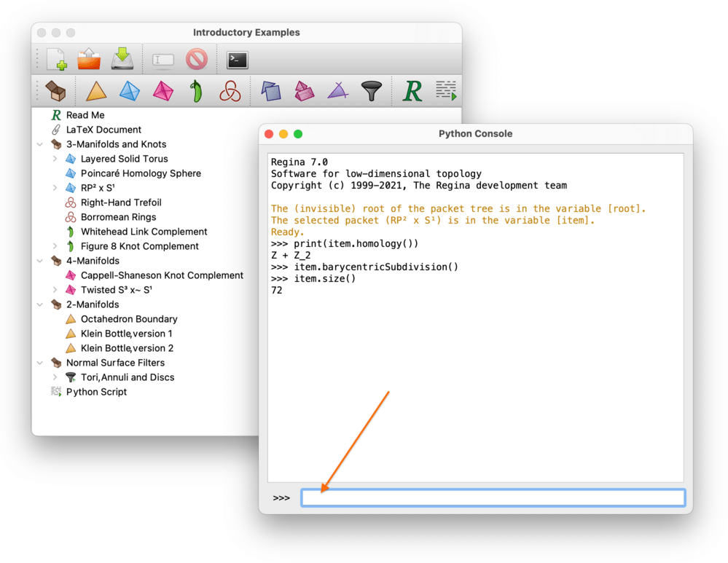The height and width of the screenshot is (563, 728).
Task: Create a new knot or link packet
Action: tap(230, 91)
